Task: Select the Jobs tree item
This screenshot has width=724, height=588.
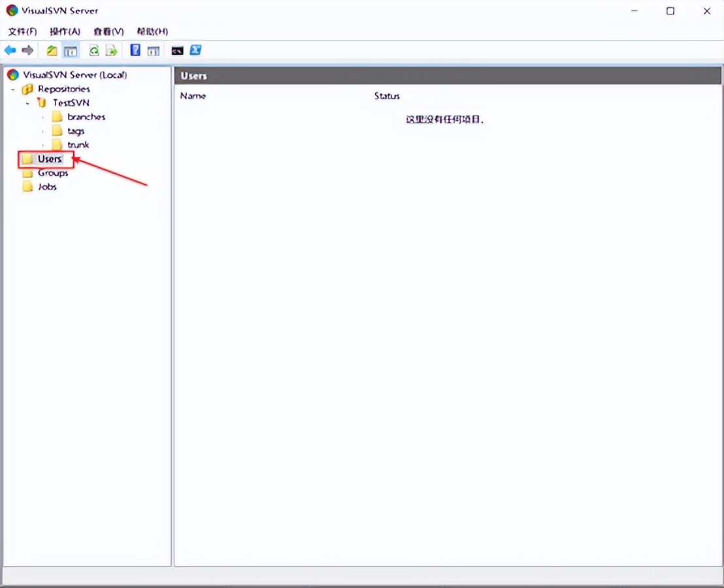Action: 47,187
